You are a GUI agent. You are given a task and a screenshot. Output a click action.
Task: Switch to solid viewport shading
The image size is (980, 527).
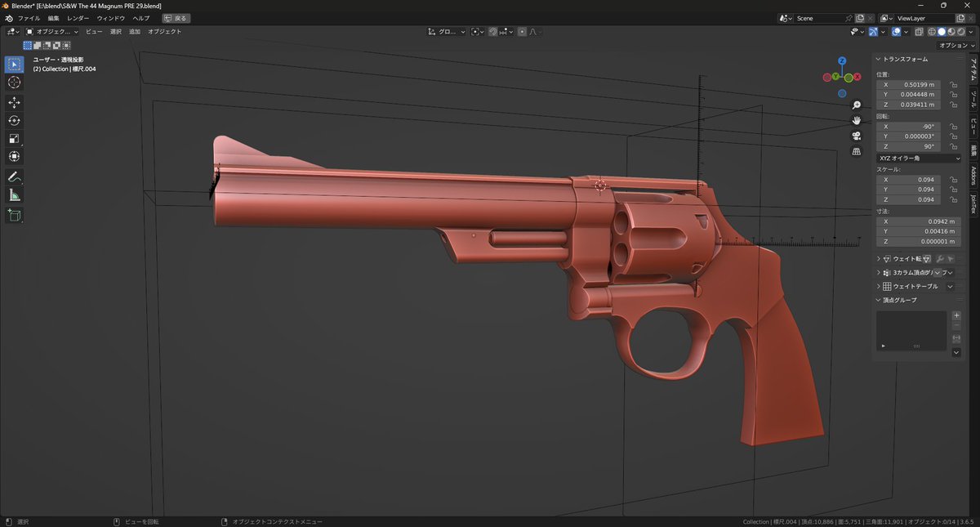click(942, 32)
